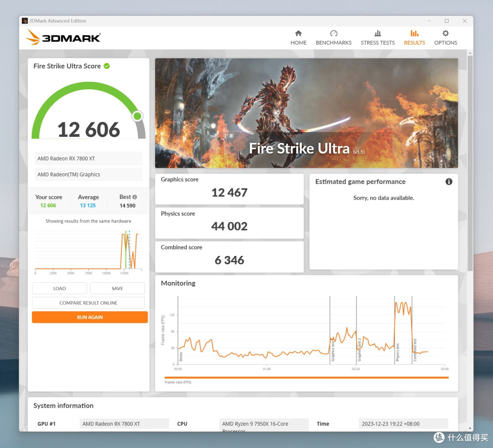Click the scrollbar down arrow
This screenshot has width=493, height=448.
tap(470, 428)
